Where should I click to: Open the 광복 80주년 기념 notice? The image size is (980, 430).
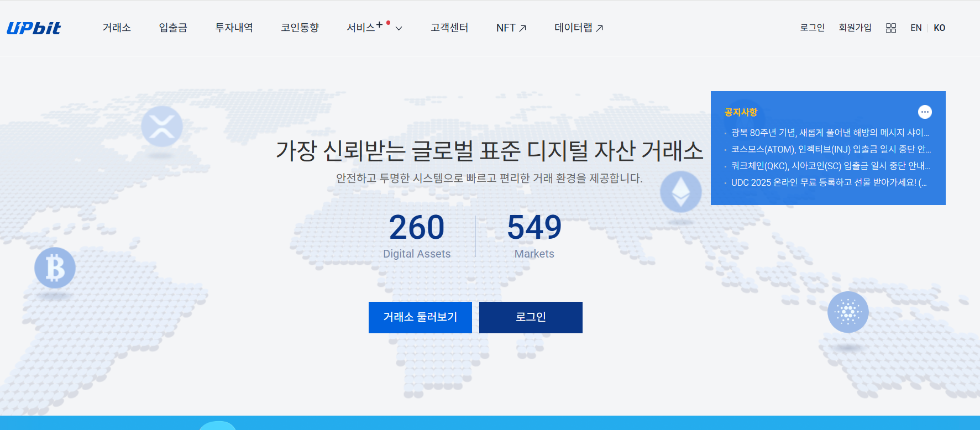coord(830,133)
